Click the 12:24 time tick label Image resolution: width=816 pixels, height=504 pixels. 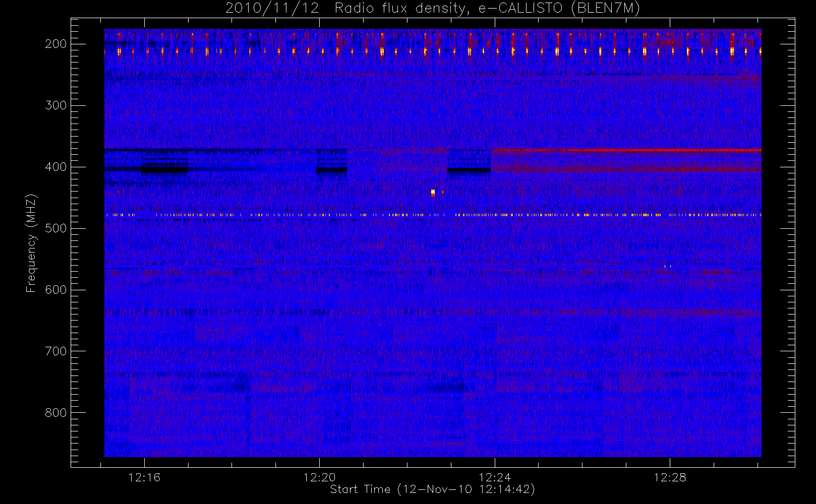click(x=495, y=477)
